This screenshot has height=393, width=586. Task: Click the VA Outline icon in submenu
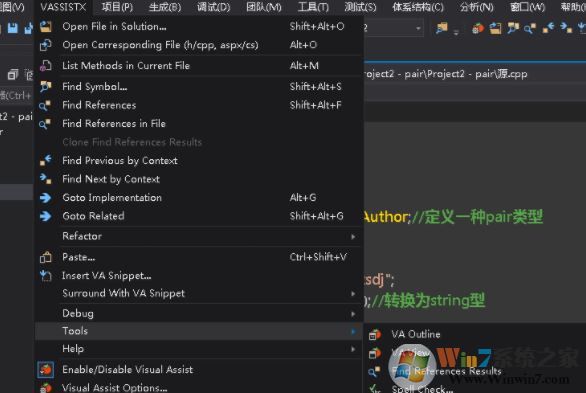coord(375,334)
